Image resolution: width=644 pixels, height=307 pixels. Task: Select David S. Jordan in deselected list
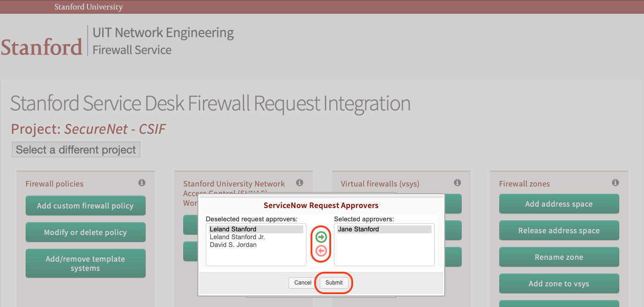tap(256, 245)
